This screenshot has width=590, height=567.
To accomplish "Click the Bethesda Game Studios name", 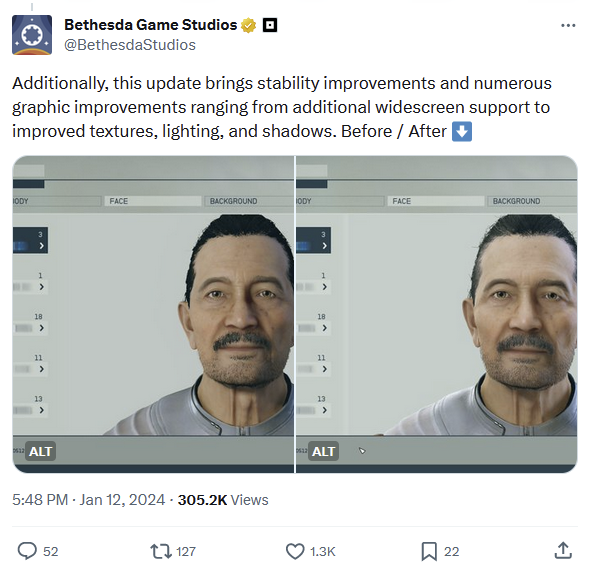I will (151, 25).
